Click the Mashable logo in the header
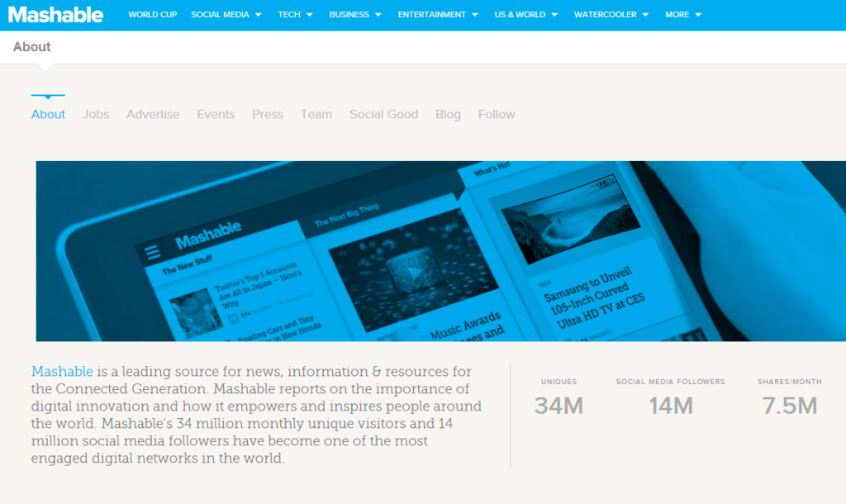Image resolution: width=846 pixels, height=504 pixels. (x=55, y=15)
